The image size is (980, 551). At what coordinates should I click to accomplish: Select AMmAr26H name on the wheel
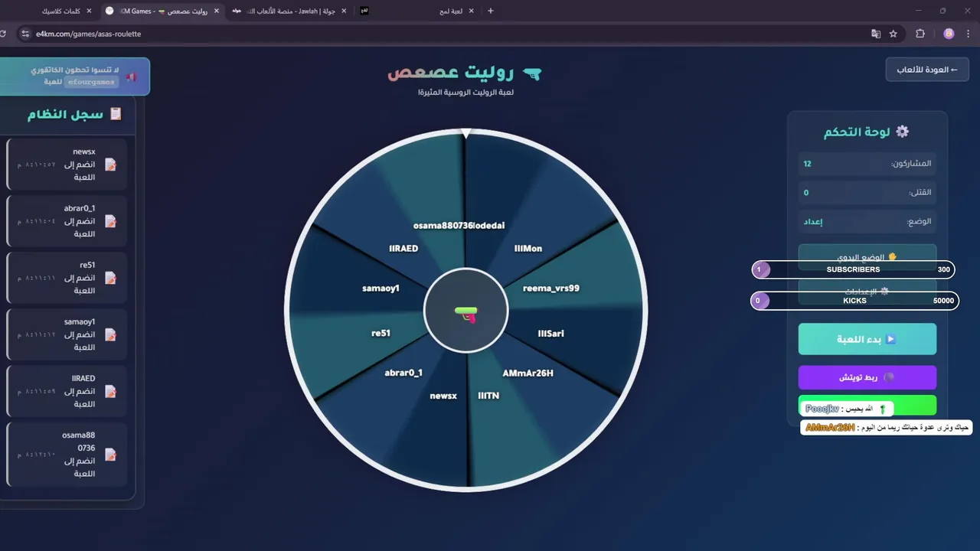(528, 373)
